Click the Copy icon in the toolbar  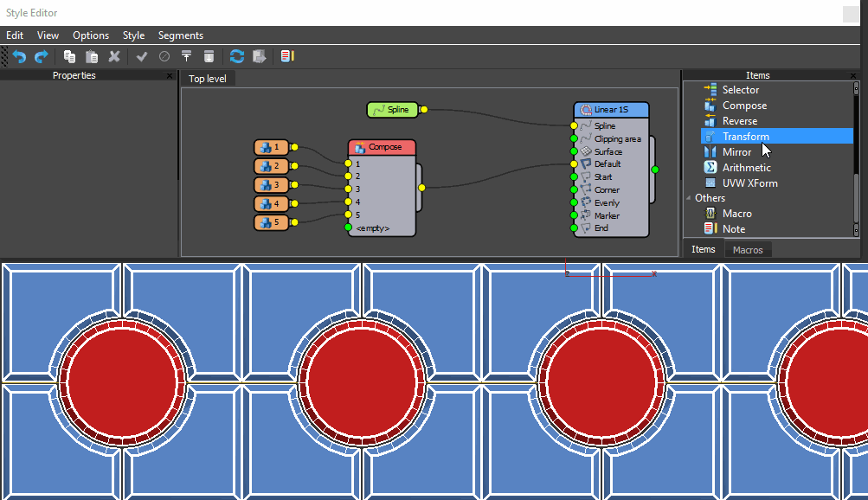pos(69,57)
